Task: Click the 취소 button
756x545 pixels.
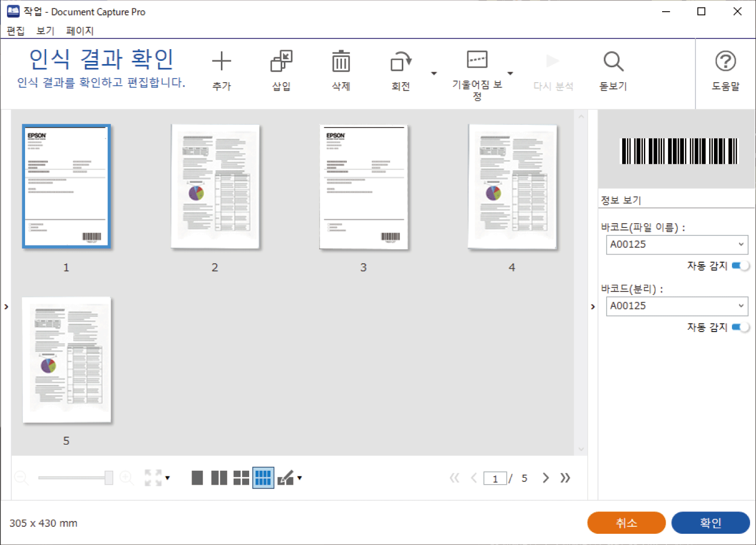Action: tap(626, 523)
